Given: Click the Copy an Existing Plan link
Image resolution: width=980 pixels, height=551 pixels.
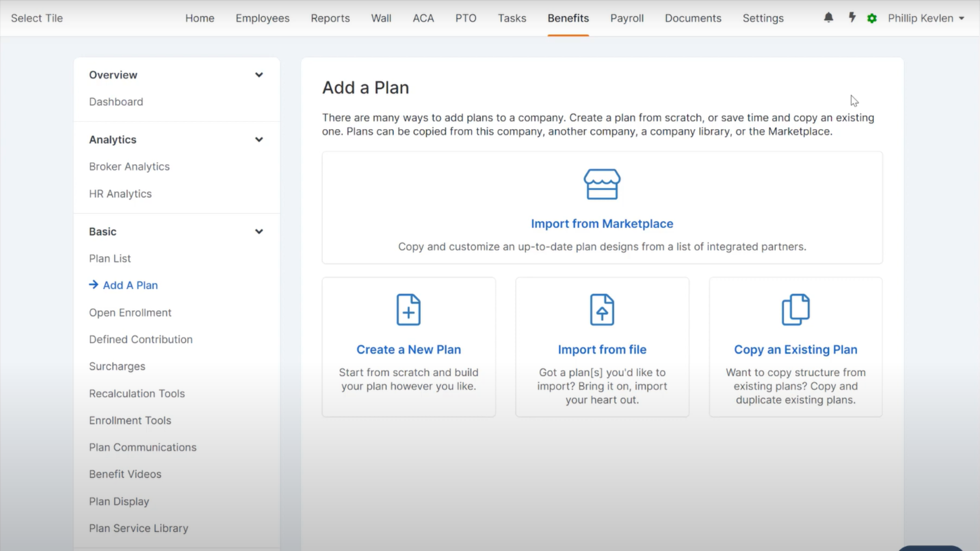Looking at the screenshot, I should pyautogui.click(x=796, y=349).
